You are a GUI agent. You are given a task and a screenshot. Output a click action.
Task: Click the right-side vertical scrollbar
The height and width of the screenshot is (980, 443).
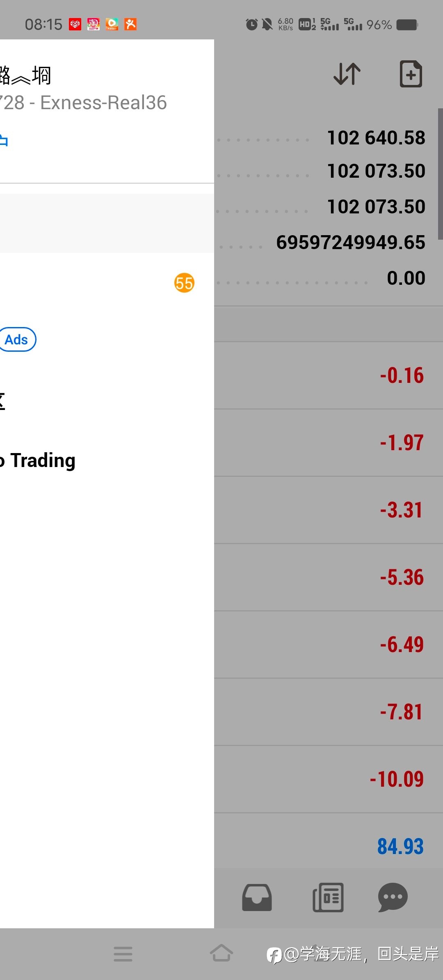pos(441,174)
